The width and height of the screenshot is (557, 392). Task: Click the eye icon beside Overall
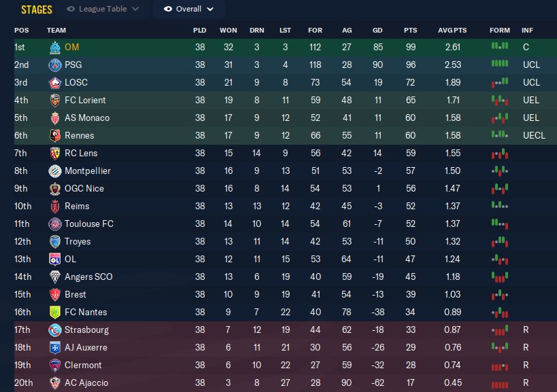(x=167, y=10)
